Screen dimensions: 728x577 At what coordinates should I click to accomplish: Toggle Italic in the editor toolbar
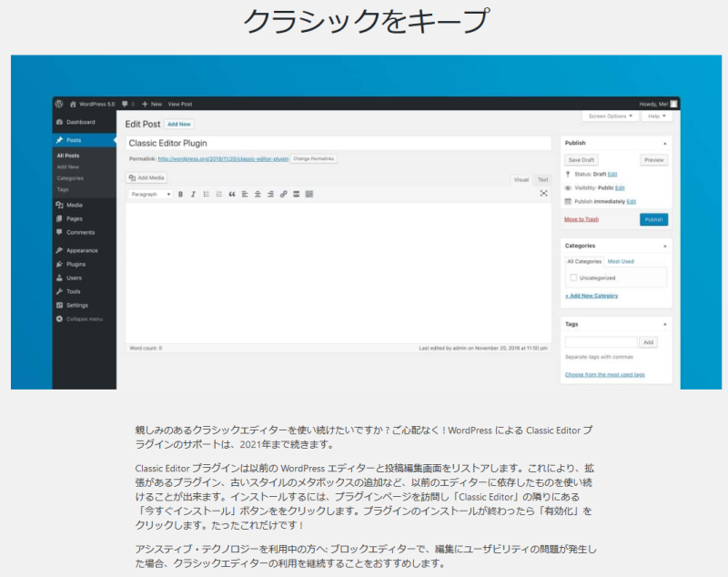tap(193, 194)
